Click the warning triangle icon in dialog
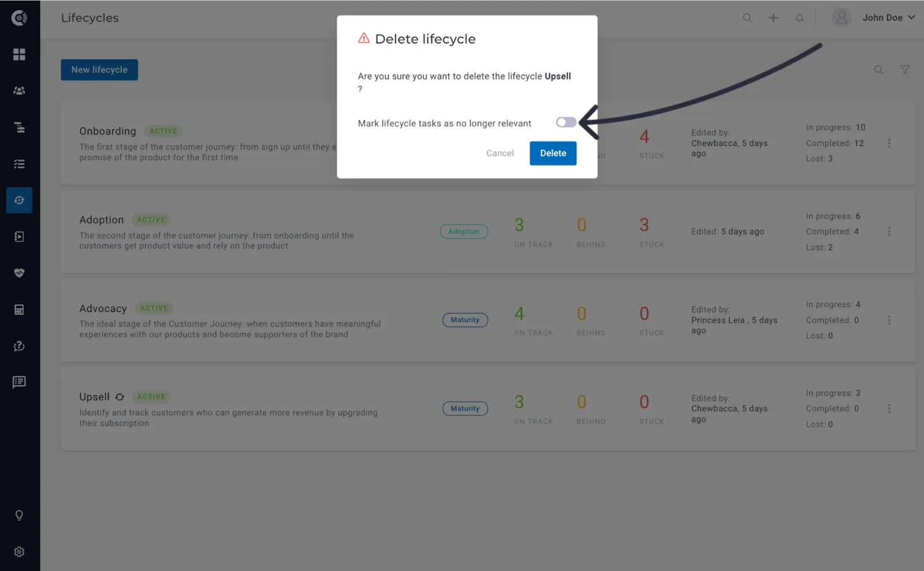924x571 pixels. tap(364, 38)
